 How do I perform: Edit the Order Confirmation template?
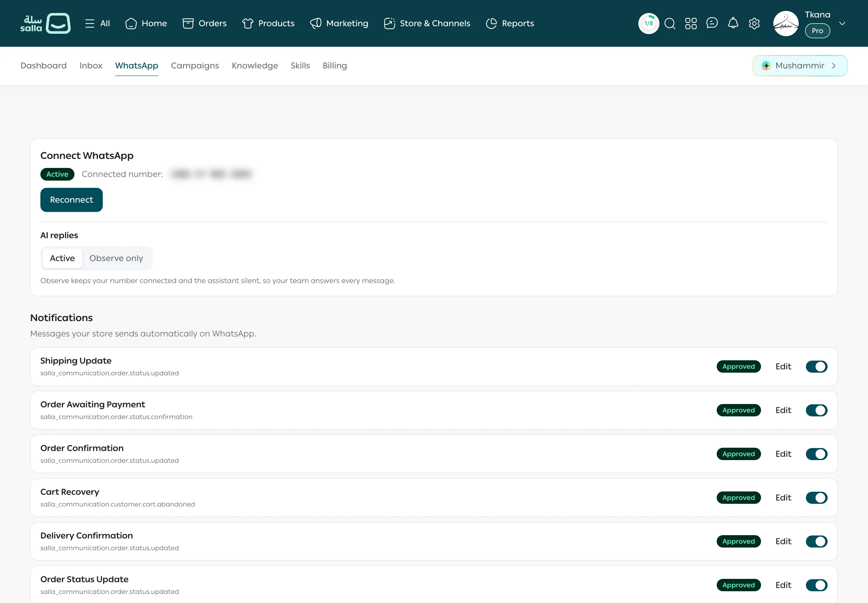(x=783, y=454)
